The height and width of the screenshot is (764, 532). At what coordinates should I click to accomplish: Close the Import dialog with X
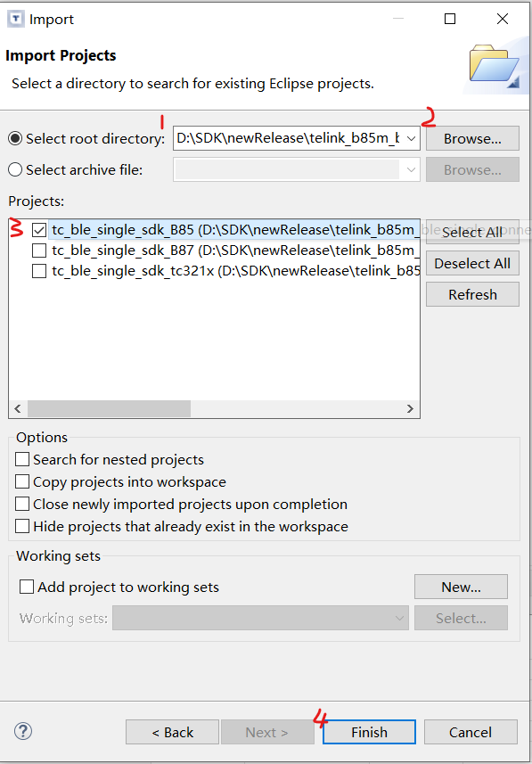(503, 19)
